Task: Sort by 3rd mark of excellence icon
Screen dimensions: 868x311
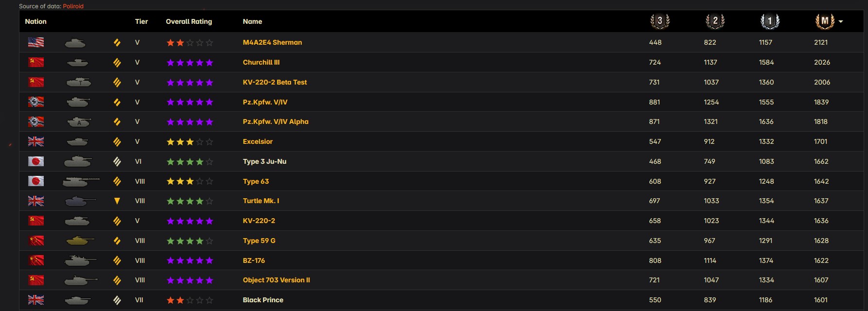Action: (660, 21)
